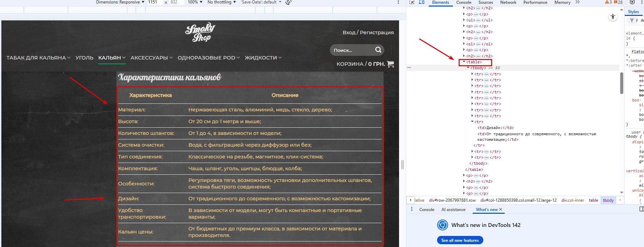Select the table breadcrumb
The width and height of the screenshot is (644, 247).
point(593,200)
